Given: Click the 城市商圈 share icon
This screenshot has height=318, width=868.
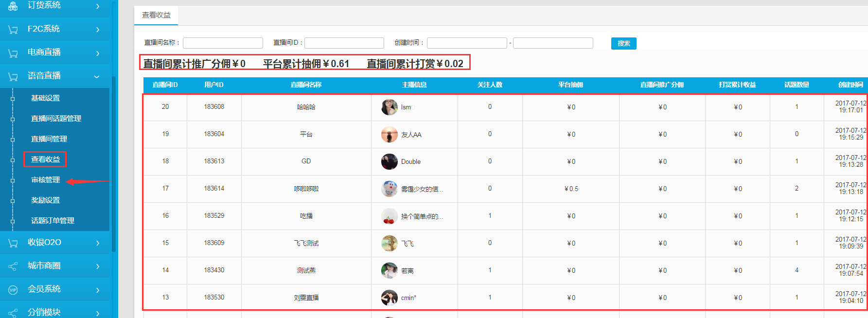Looking at the screenshot, I should [x=13, y=266].
